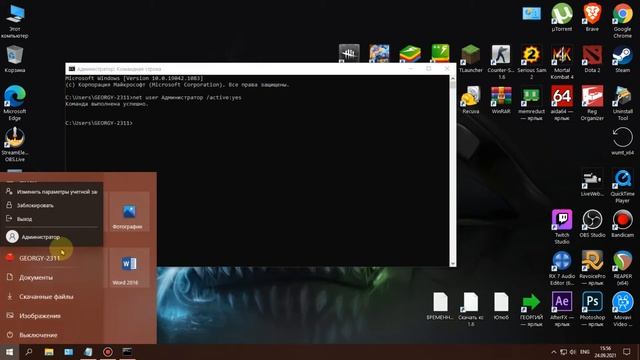Open the Word 2016 Start tile
The height and width of the screenshot is (360, 640).
click(x=128, y=267)
